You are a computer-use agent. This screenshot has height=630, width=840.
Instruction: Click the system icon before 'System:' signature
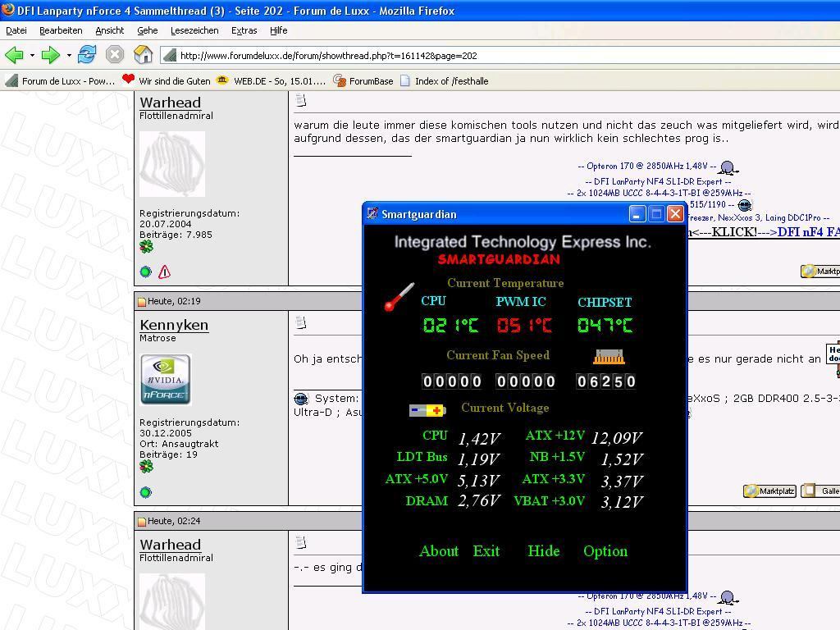(x=301, y=399)
